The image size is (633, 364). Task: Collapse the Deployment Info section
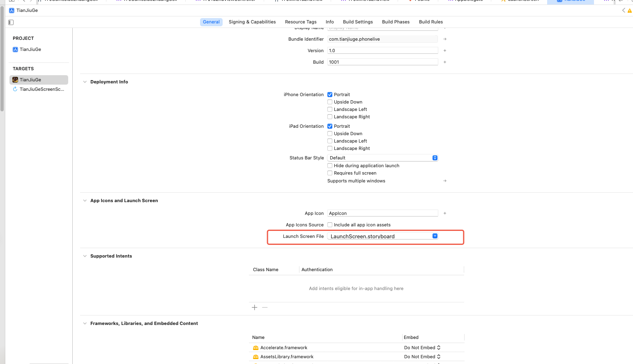(x=85, y=82)
